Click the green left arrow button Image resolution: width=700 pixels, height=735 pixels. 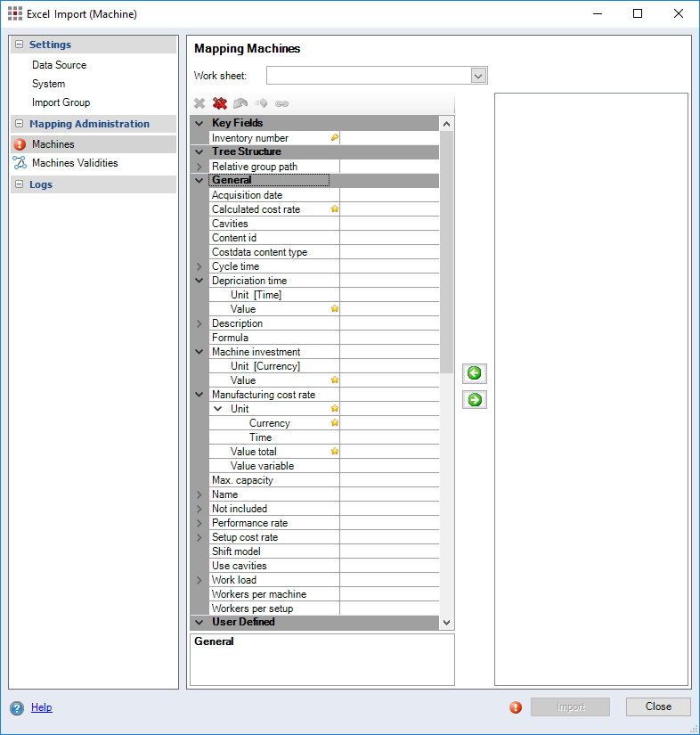475,373
